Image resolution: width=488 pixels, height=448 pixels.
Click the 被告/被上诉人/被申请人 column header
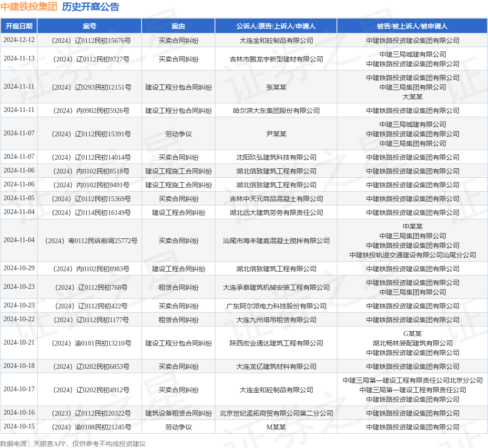(412, 26)
